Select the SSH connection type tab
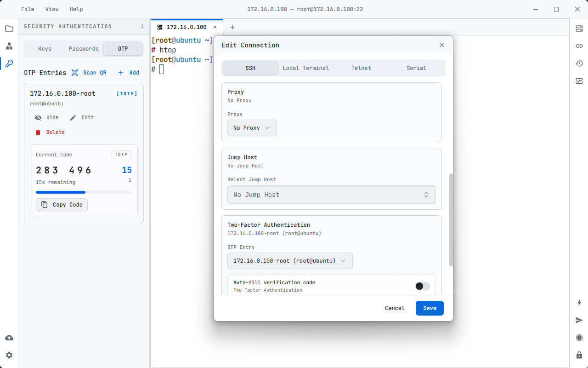 (250, 68)
